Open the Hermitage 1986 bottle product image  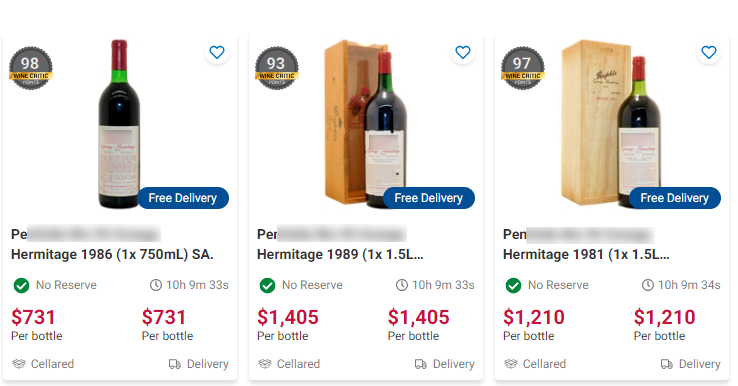pos(119,124)
